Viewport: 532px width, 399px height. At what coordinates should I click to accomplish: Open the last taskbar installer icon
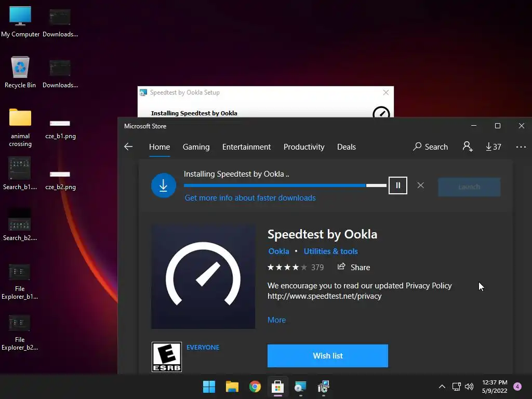[323, 387]
